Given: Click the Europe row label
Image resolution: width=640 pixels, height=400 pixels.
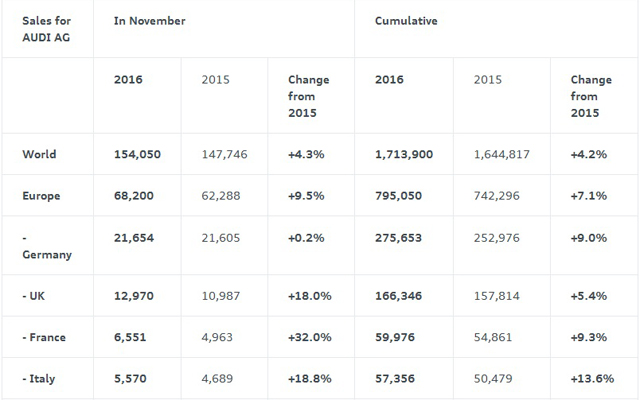Looking at the screenshot, I should [x=42, y=196].
